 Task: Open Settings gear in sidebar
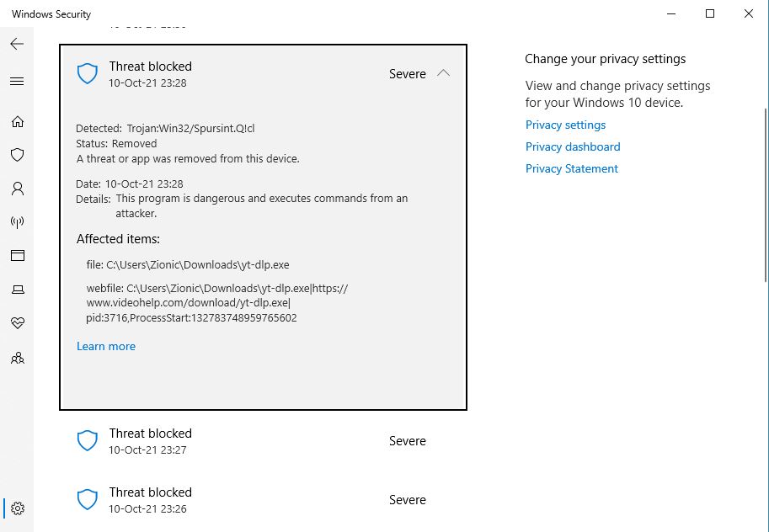(18, 508)
